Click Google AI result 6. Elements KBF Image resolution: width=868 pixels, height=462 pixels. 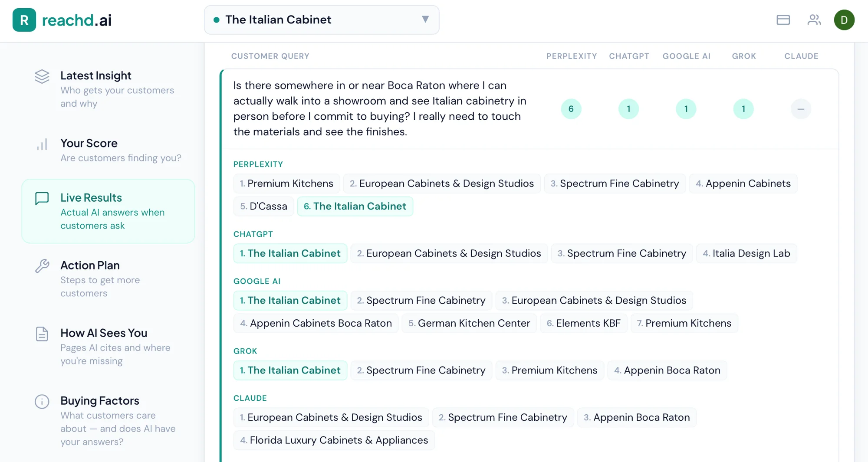[x=584, y=324]
